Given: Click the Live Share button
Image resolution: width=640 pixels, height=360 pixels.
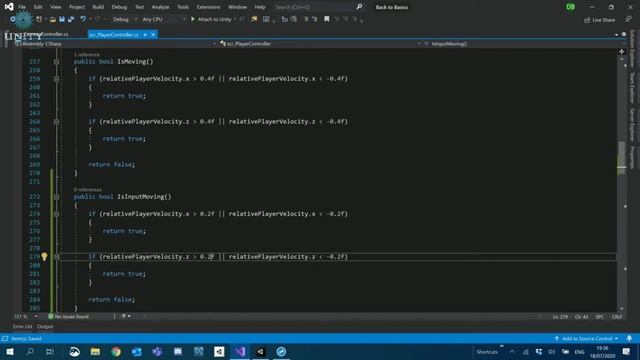Looking at the screenshot, I should (x=600, y=20).
